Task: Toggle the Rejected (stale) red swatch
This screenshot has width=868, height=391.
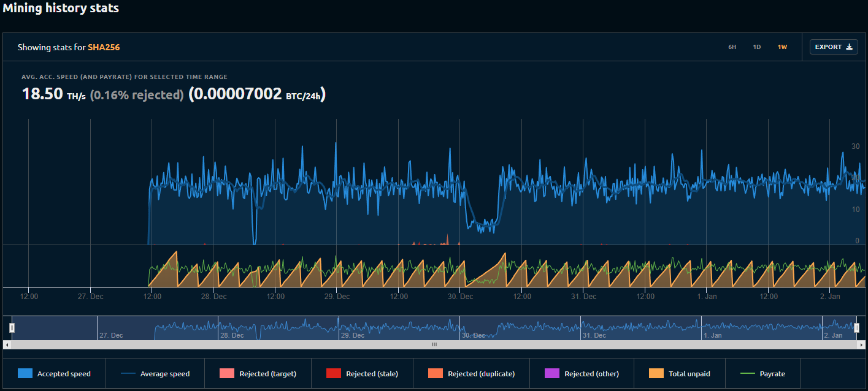Action: 333,374
